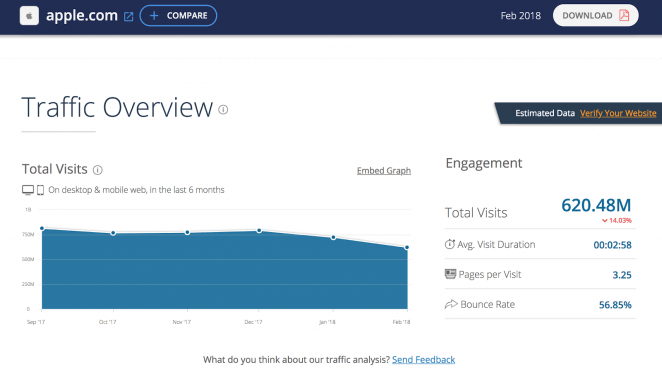Click the 750M y-axis label
Viewport: 662px width, 391px height.
click(28, 234)
